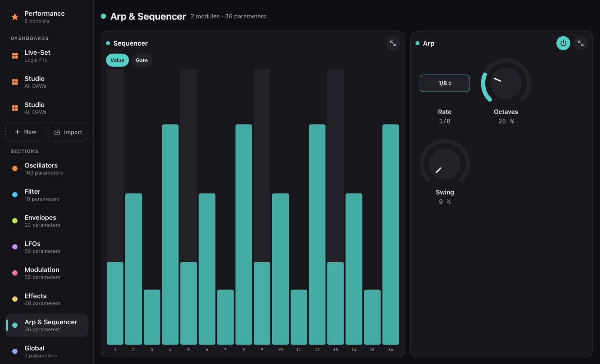Switch to the Gate tab
Viewport: 600px width, 364px height.
point(142,60)
